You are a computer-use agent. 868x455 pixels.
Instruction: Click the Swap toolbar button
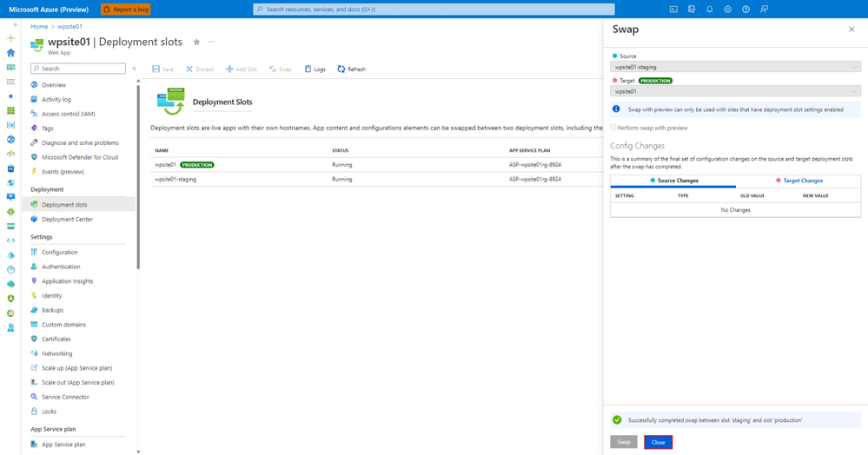coord(280,69)
